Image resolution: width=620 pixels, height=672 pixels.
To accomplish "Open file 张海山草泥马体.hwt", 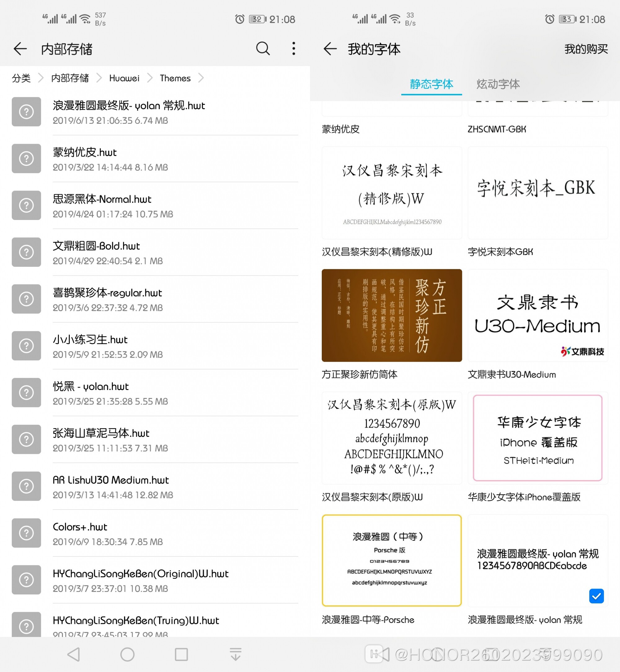I will (x=155, y=439).
